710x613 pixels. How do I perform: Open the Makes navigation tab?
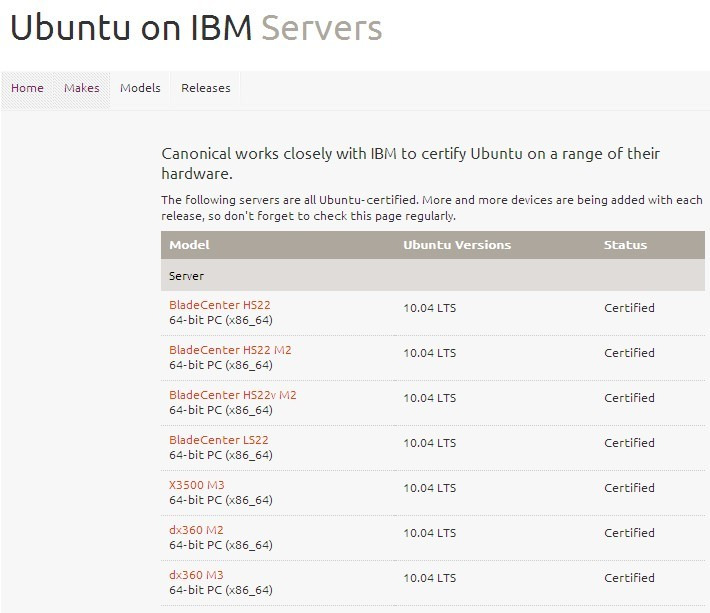82,88
